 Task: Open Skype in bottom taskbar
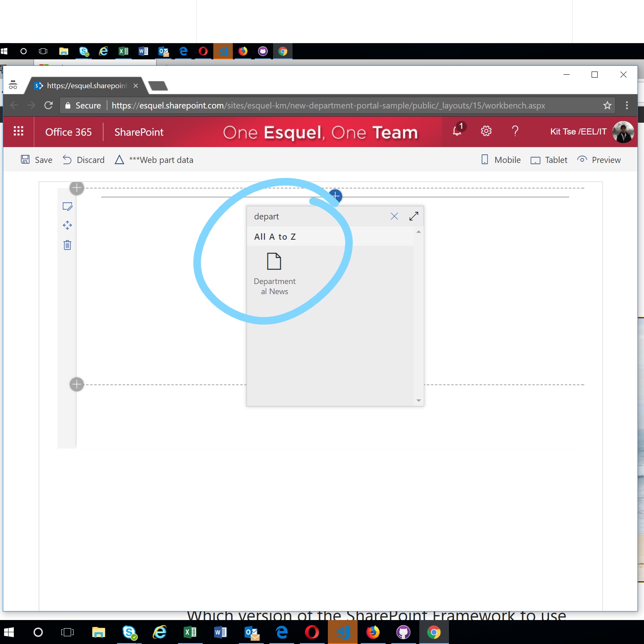129,632
